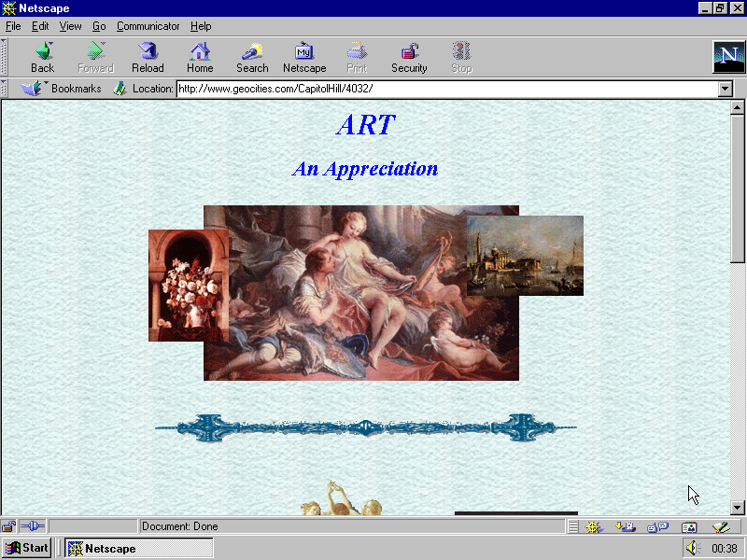Go back with the Back button
The width and height of the screenshot is (747, 560).
pos(43,57)
